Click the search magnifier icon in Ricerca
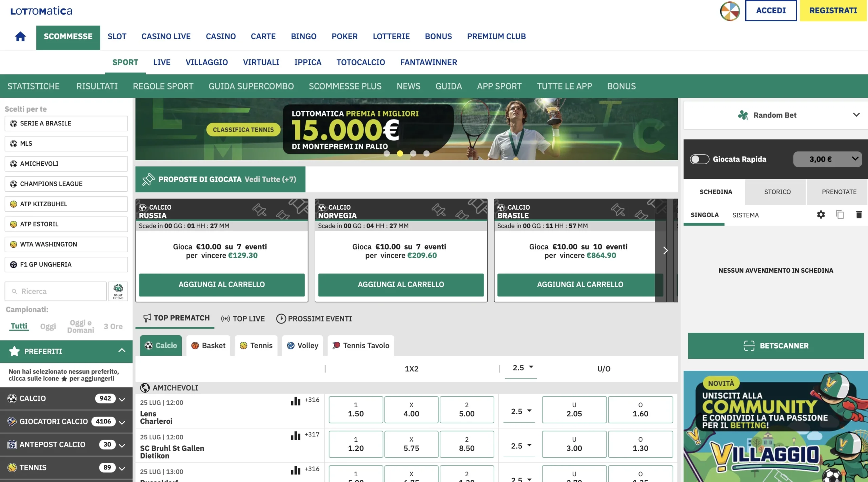This screenshot has height=482, width=868. pyautogui.click(x=14, y=291)
